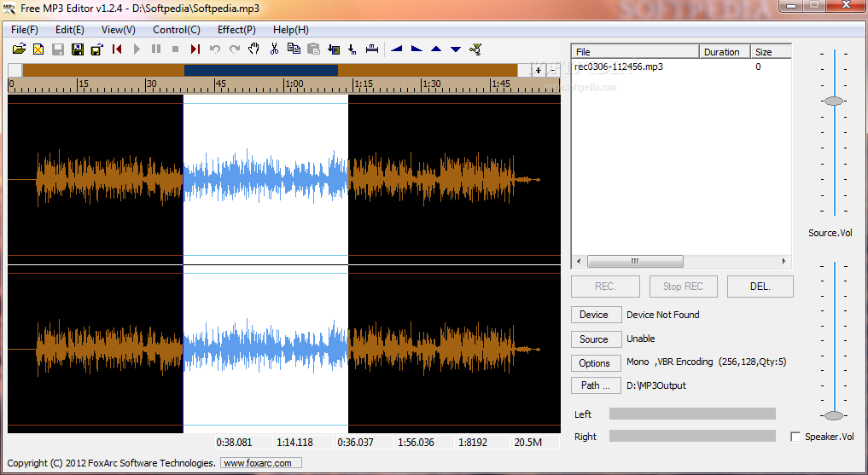Image resolution: width=868 pixels, height=475 pixels.
Task: Click the 1:56.036 total duration value
Action: [x=425, y=443]
